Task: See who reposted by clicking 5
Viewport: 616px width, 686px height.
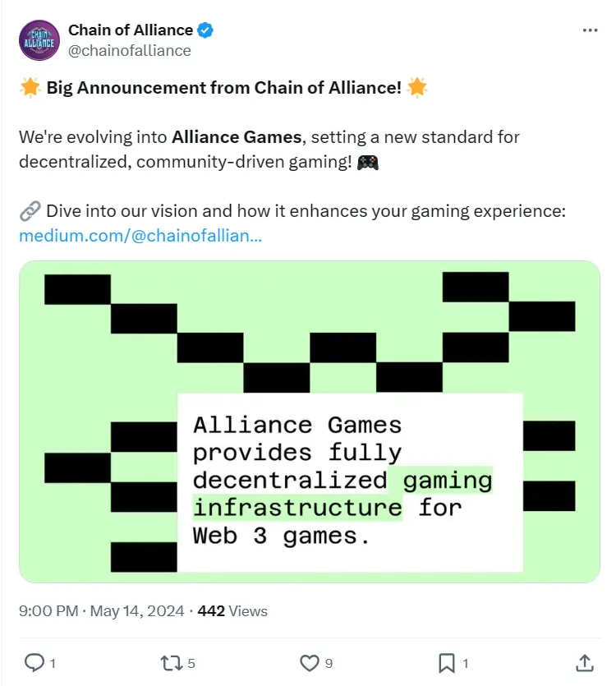Action: click(190, 661)
